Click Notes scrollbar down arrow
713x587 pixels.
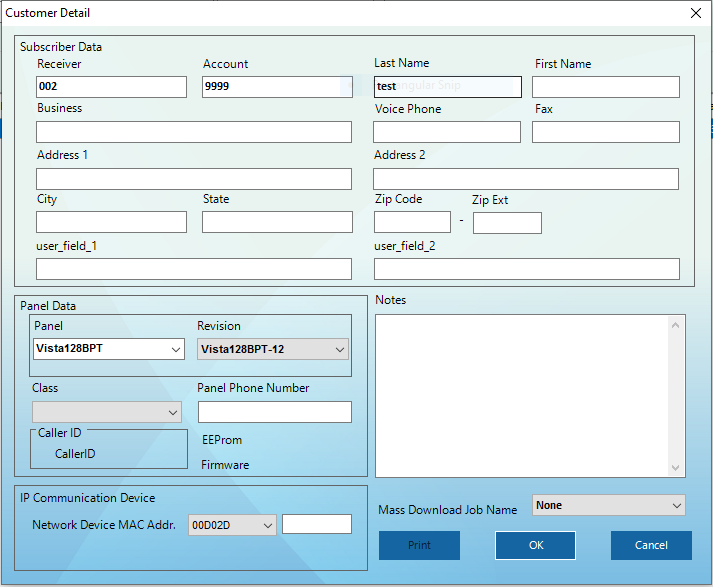point(677,468)
